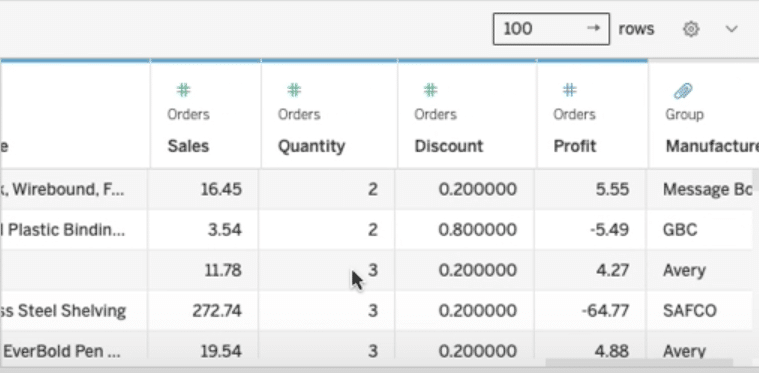Click the Sales cell 16.45
Viewport: 759px width, 373px height.
204,189
